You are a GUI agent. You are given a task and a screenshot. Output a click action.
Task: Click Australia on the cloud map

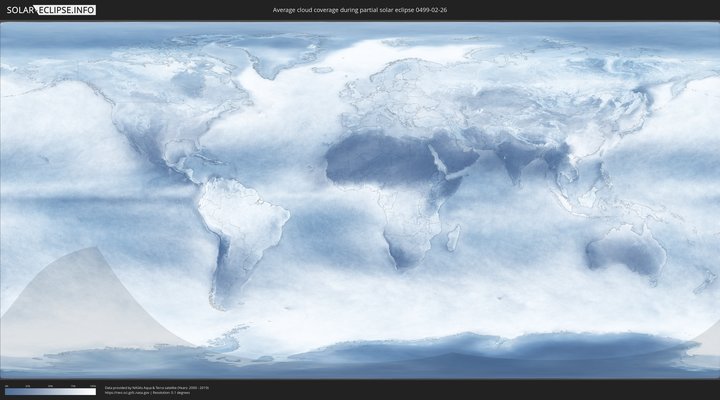[627, 253]
